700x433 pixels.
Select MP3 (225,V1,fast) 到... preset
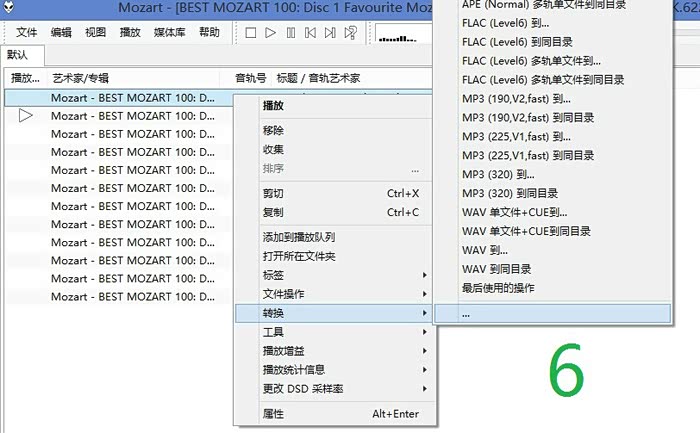[x=553, y=137]
